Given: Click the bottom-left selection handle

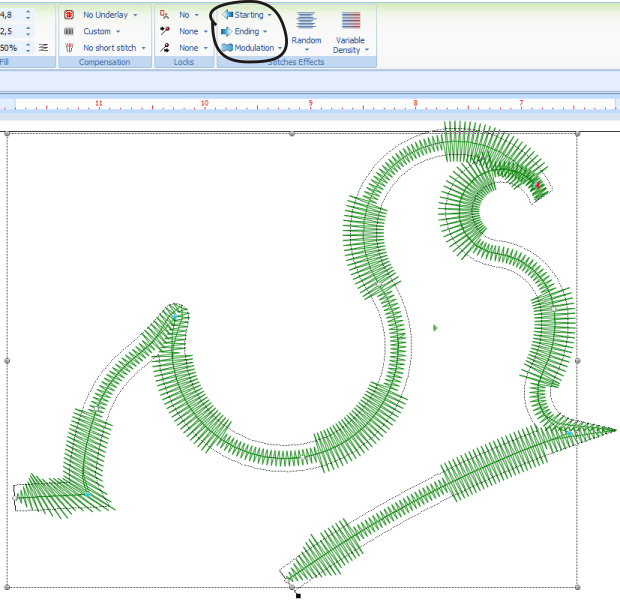Looking at the screenshot, I should pos(7,587).
